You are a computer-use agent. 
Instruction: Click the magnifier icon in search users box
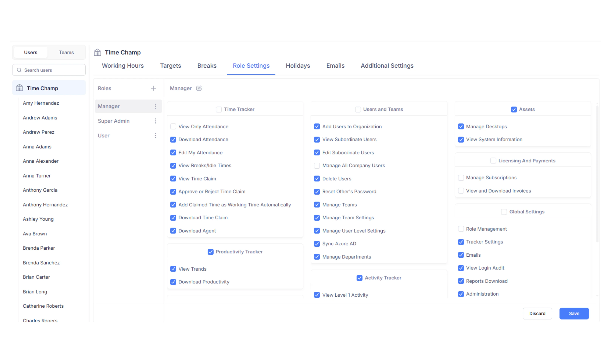pyautogui.click(x=19, y=70)
